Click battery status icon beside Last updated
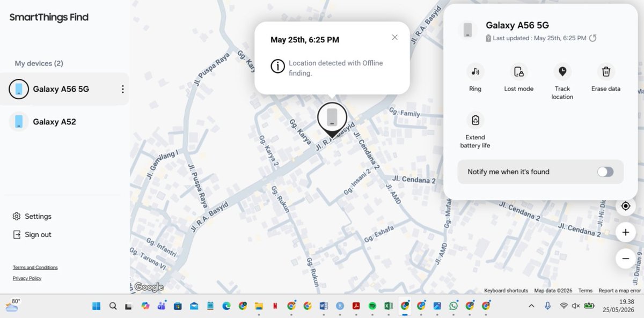 tap(488, 38)
